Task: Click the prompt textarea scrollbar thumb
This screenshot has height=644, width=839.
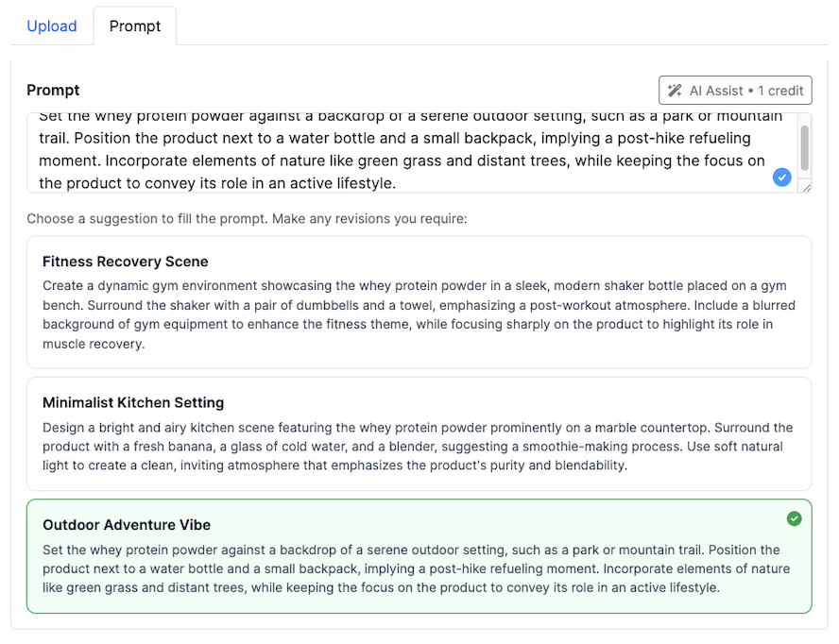Action: click(x=805, y=148)
